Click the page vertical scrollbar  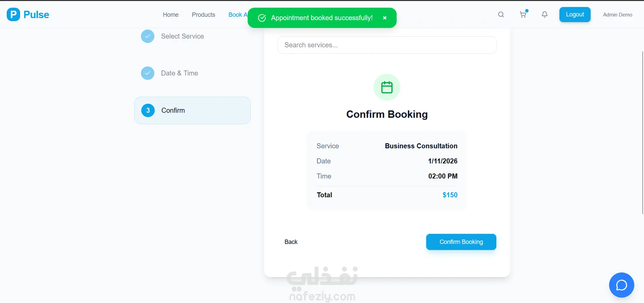(x=642, y=133)
